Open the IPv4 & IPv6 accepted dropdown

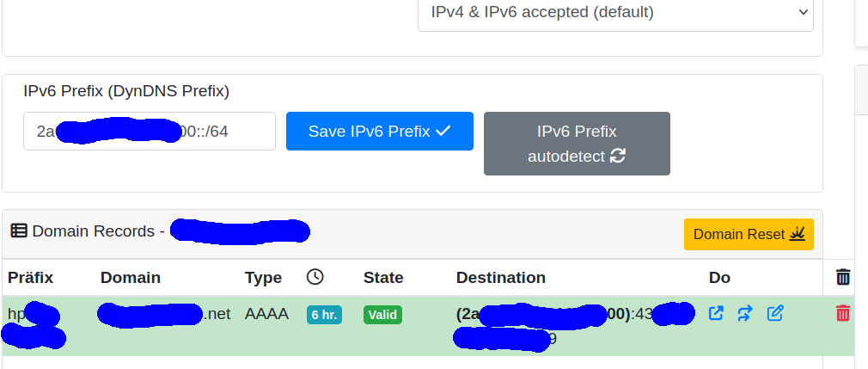pos(615,12)
